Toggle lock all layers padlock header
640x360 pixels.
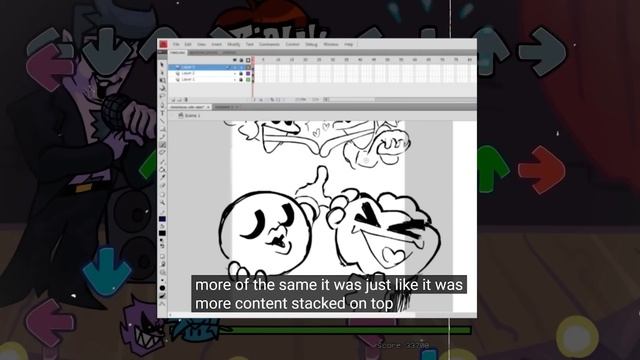pyautogui.click(x=241, y=60)
